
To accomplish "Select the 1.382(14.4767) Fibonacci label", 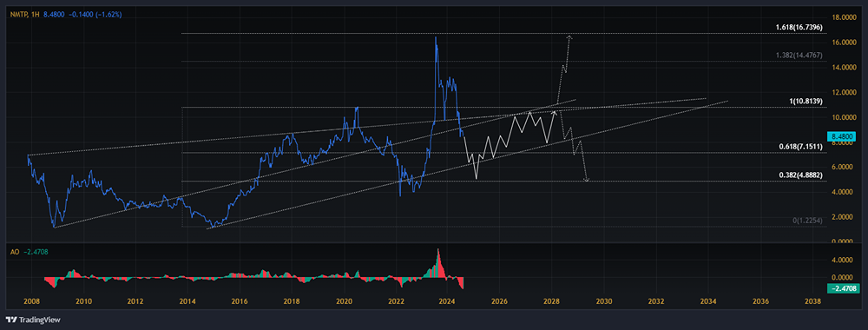I will (x=800, y=56).
